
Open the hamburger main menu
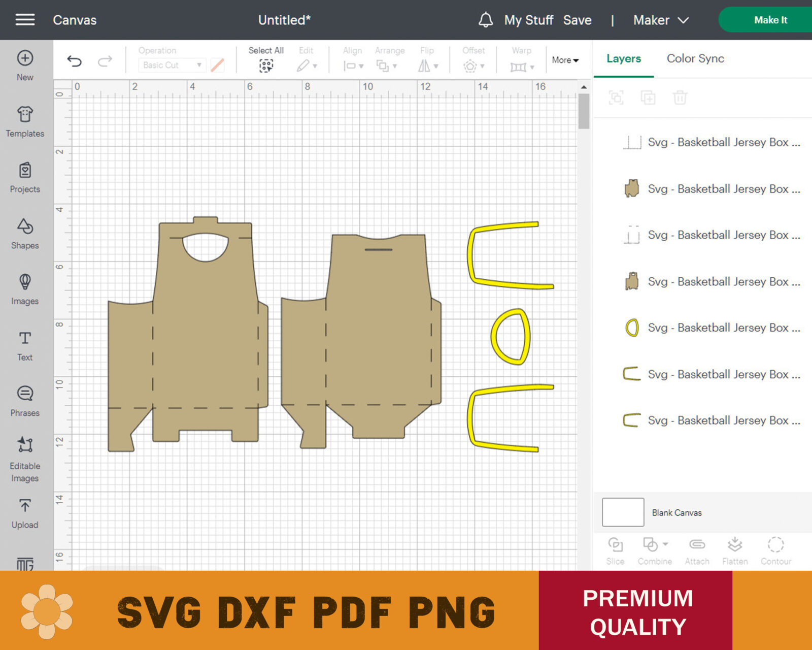pyautogui.click(x=25, y=20)
